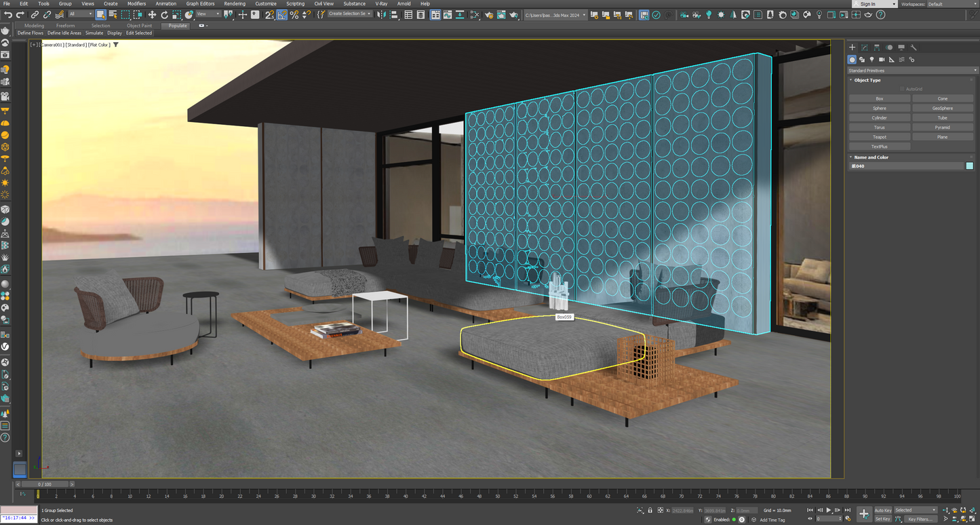Toggle the Selection Lock padlock
This screenshot has height=525, width=980.
pyautogui.click(x=650, y=510)
